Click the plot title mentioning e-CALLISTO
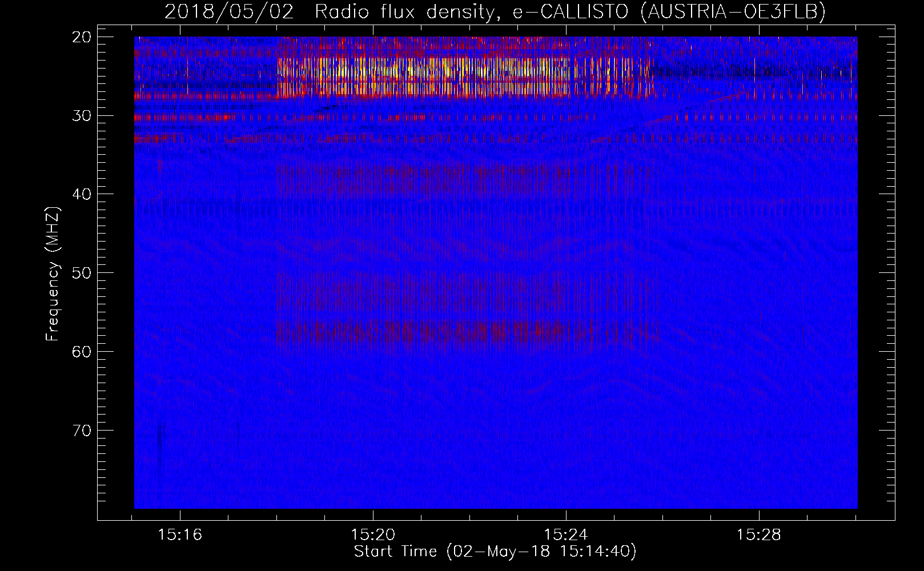The image size is (924, 571). pyautogui.click(x=495, y=11)
